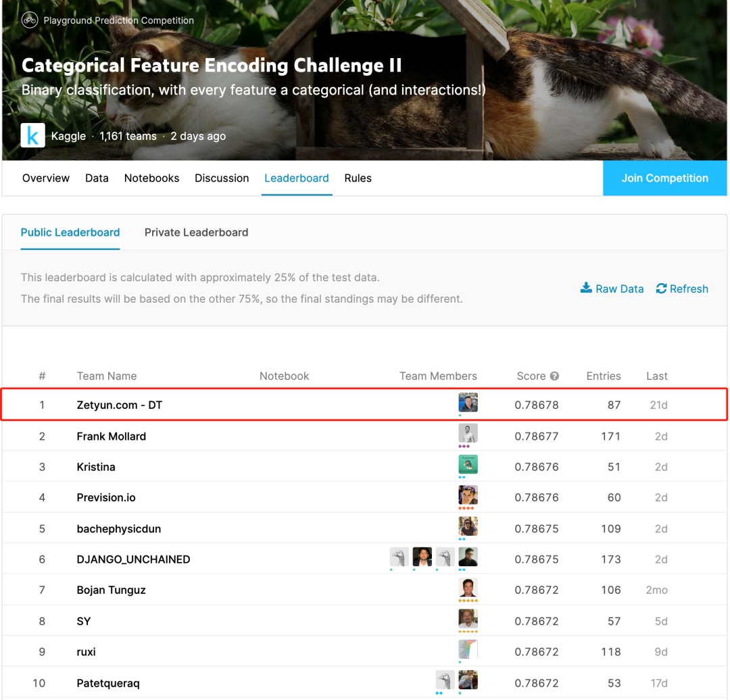
Task: Click the Score help question mark icon
Action: [554, 376]
